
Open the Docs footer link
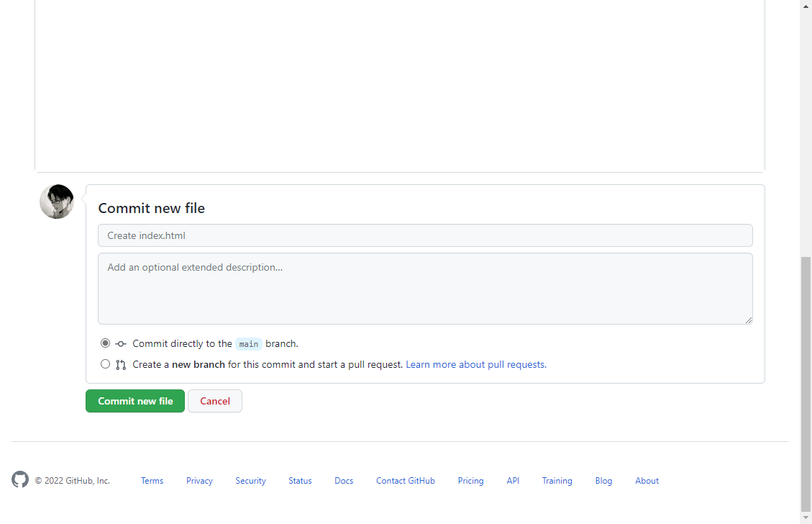click(344, 481)
